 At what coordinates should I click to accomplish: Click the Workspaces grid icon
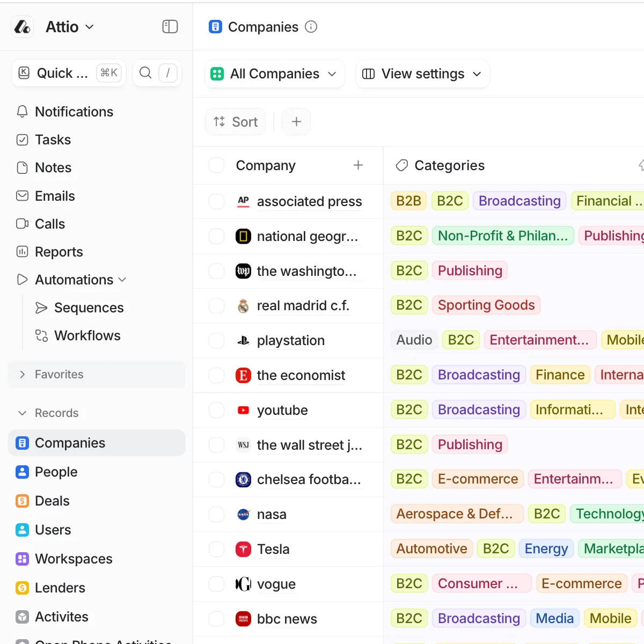point(22,559)
